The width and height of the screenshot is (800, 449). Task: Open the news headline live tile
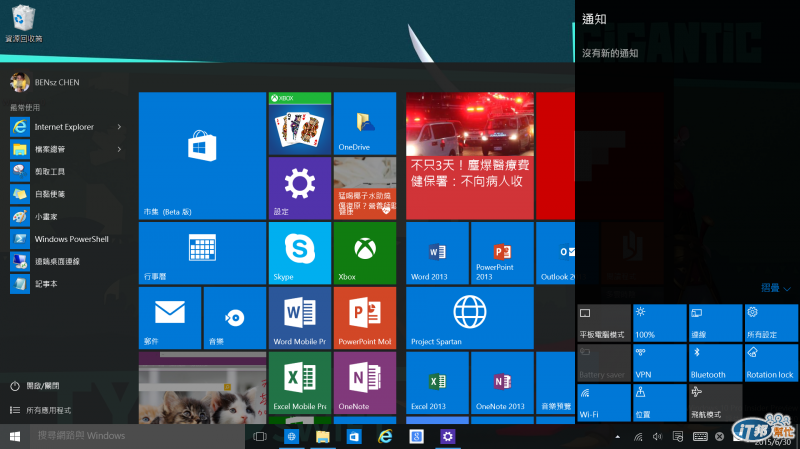[x=470, y=156]
